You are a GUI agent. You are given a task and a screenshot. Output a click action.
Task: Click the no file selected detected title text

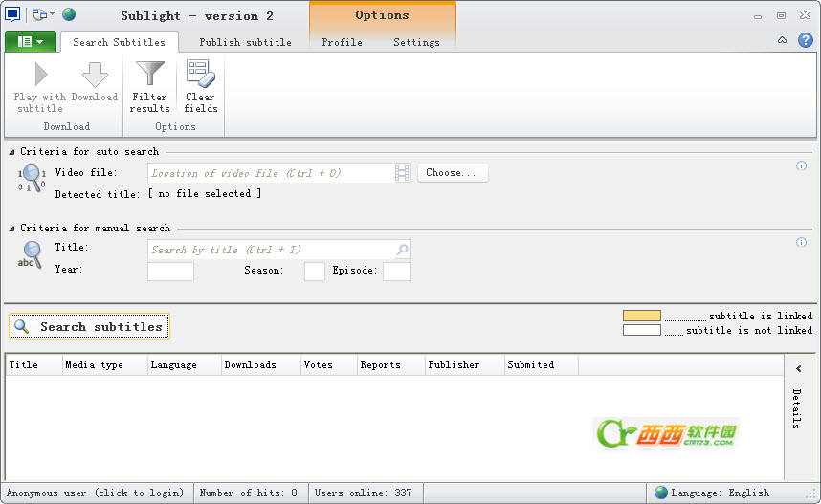[205, 193]
